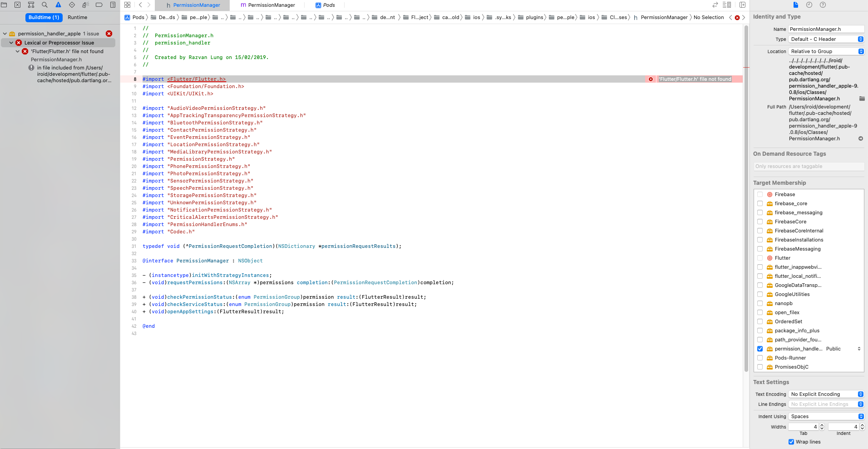Viewport: 868px width, 449px height.
Task: Open the Indent Using Spaces dropdown
Action: (826, 416)
